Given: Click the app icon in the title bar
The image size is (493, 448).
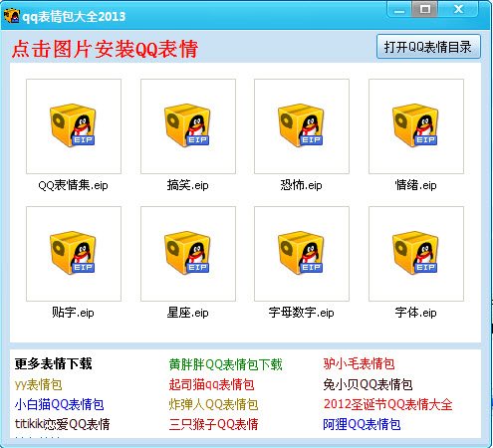Looking at the screenshot, I should point(12,16).
